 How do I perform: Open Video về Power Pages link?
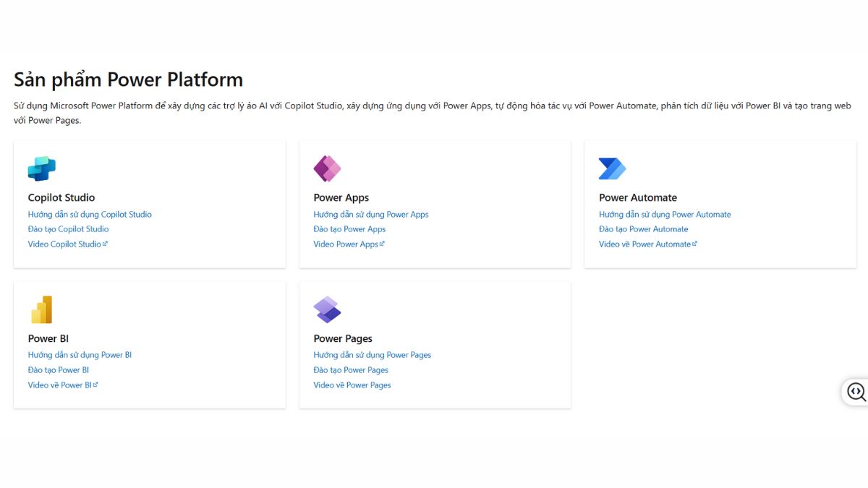coord(352,385)
